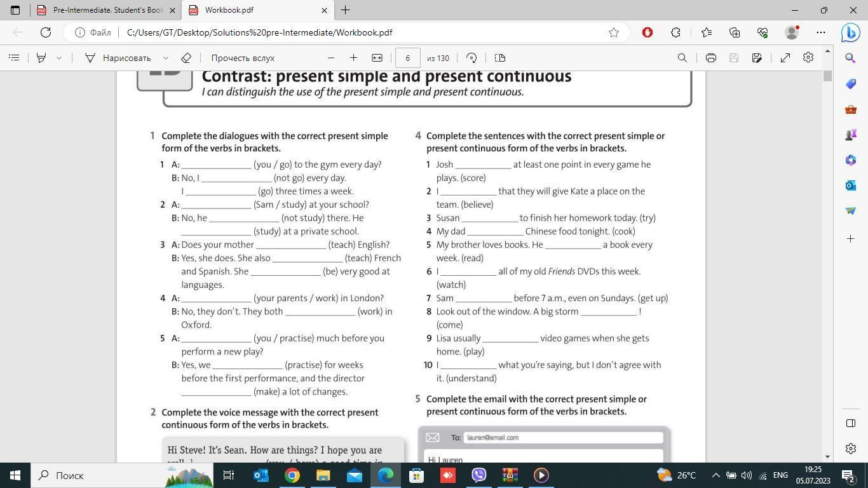Select the eraser tool
This screenshot has width=868, height=488.
click(x=186, y=58)
